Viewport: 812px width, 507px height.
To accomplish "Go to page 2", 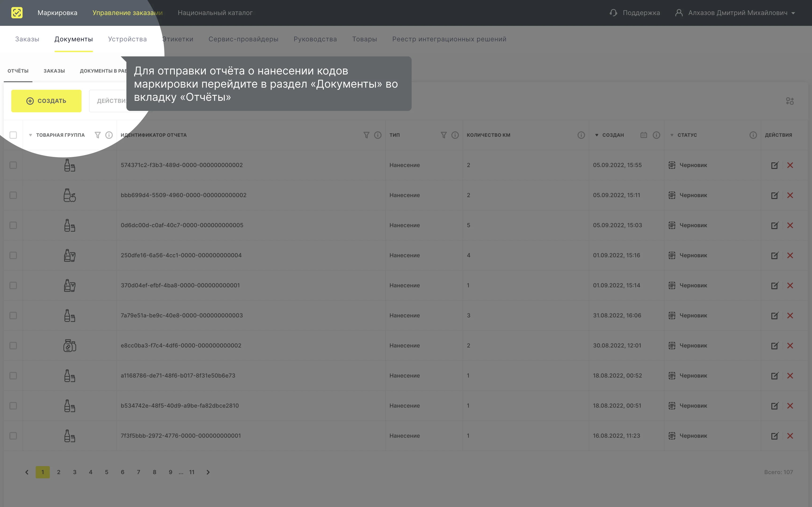I will click(x=59, y=472).
